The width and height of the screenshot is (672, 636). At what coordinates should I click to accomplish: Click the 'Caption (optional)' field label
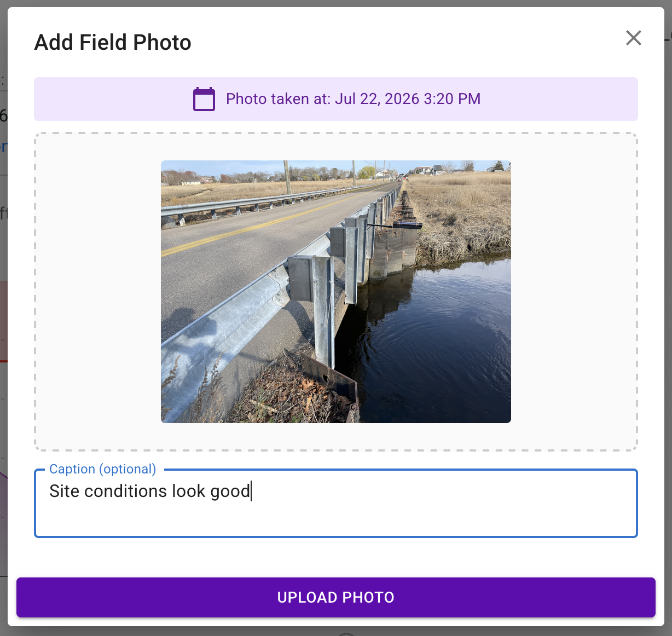point(103,469)
